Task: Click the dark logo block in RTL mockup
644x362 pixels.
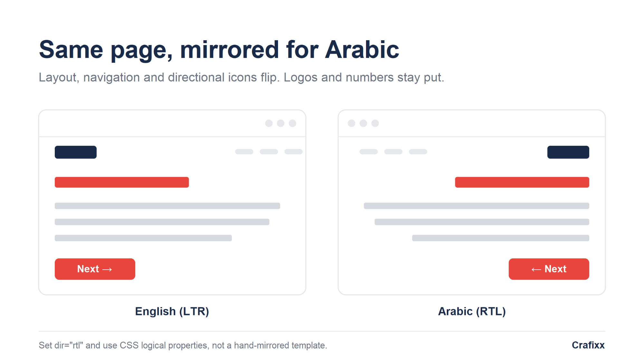Action: tap(568, 152)
